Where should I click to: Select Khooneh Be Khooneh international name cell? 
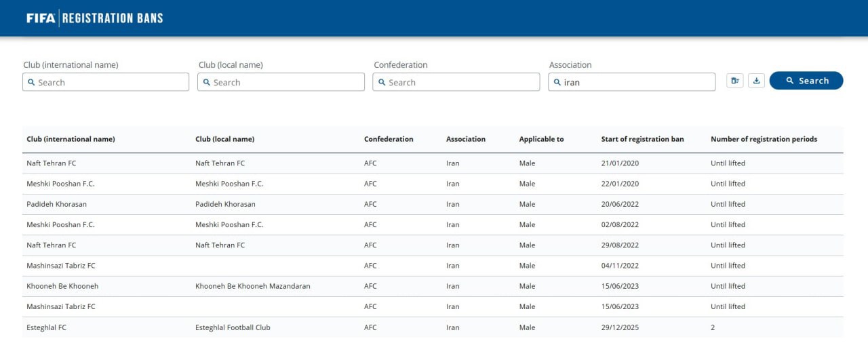(x=62, y=286)
